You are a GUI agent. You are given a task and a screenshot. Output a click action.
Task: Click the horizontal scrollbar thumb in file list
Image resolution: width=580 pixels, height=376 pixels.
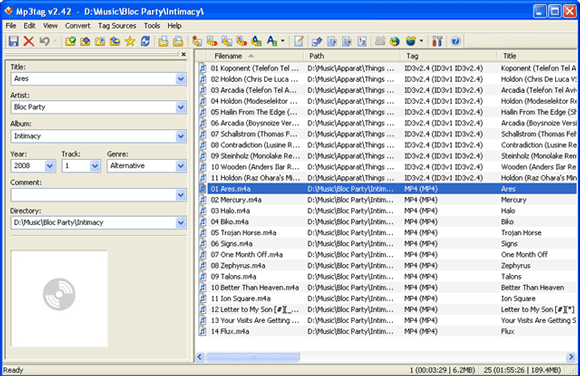point(253,357)
